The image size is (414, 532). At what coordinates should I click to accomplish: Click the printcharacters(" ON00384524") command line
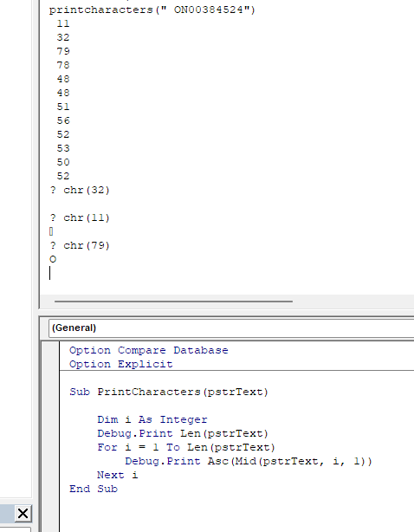(152, 10)
